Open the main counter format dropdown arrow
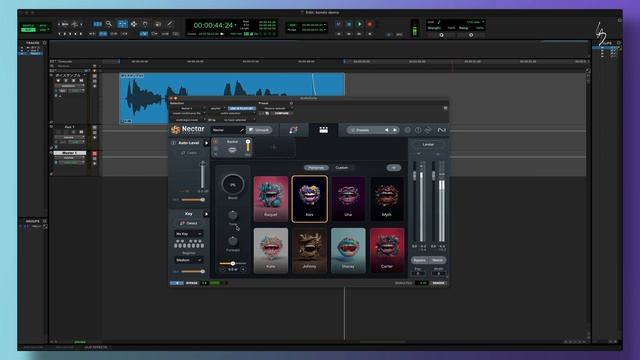 [236, 25]
